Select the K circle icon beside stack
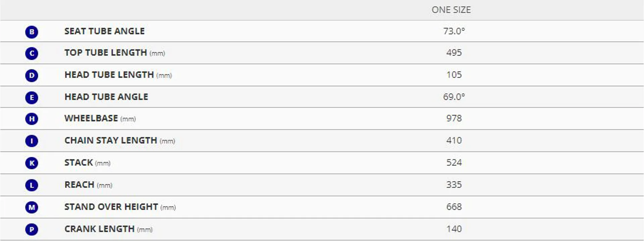This screenshot has height=242, width=644. point(32,163)
